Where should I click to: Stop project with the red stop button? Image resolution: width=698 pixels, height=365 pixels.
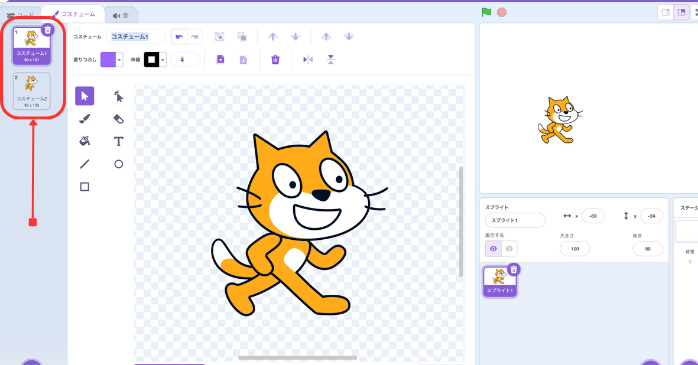[502, 12]
